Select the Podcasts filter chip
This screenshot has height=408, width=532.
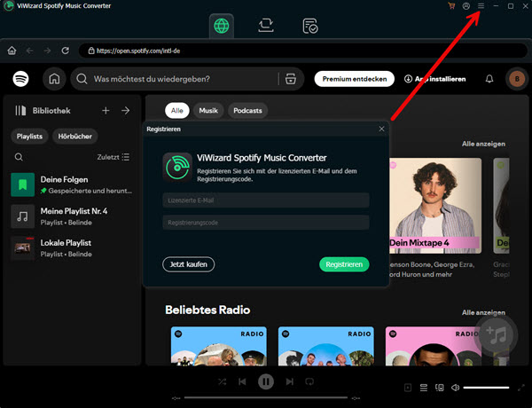pos(248,111)
